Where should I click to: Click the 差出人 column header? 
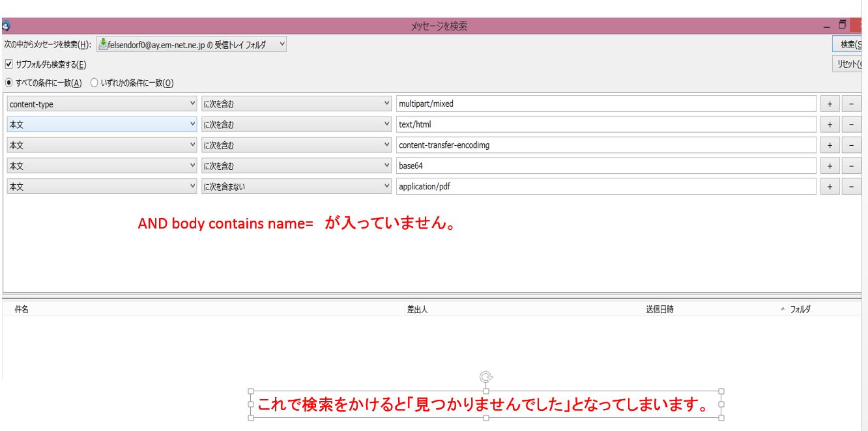[417, 310]
